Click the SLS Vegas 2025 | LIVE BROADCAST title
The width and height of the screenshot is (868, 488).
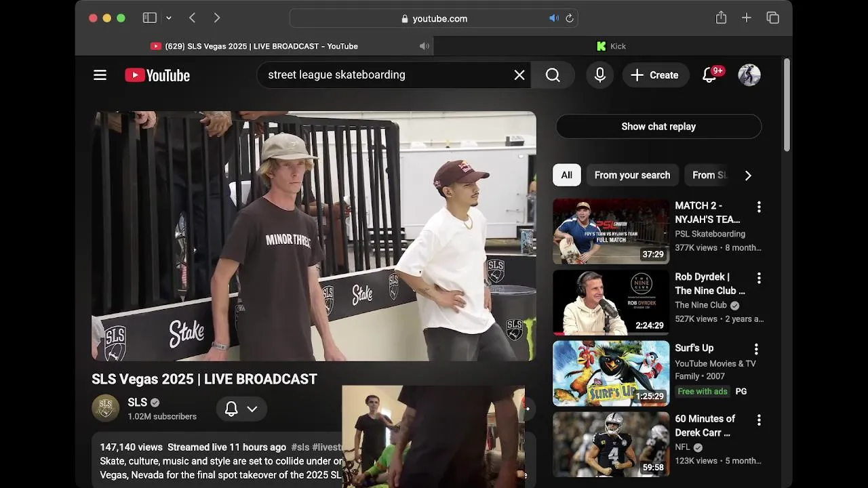[204, 379]
